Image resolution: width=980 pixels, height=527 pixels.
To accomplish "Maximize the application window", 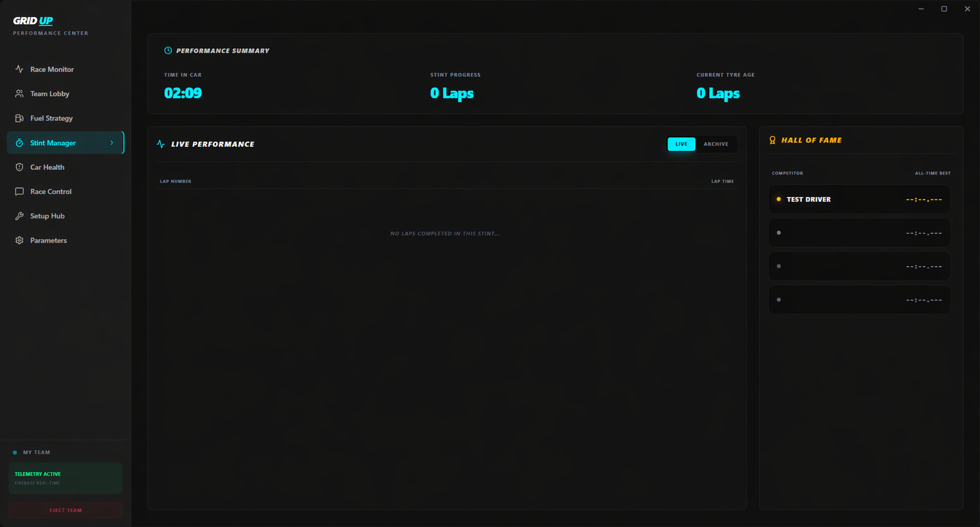I will [944, 9].
